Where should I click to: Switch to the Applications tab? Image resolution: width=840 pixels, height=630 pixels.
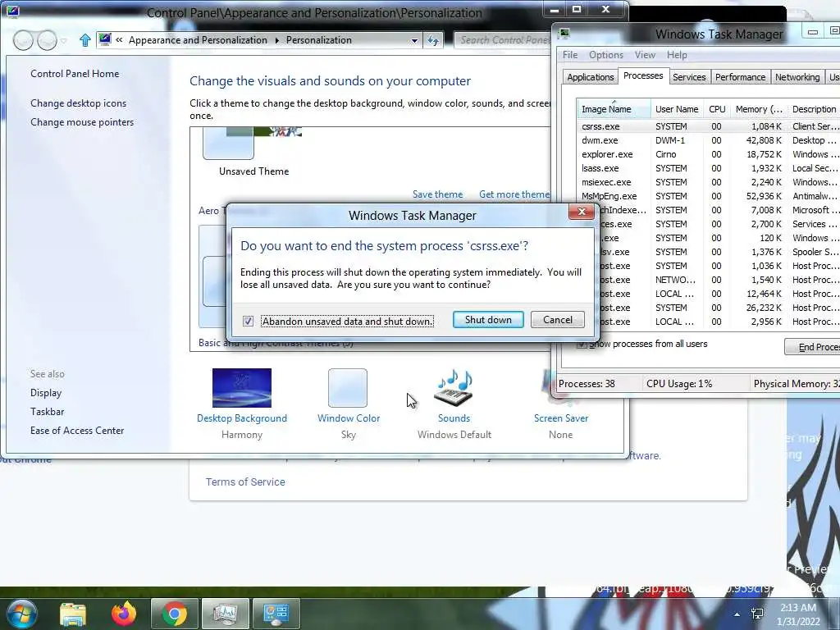tap(591, 77)
